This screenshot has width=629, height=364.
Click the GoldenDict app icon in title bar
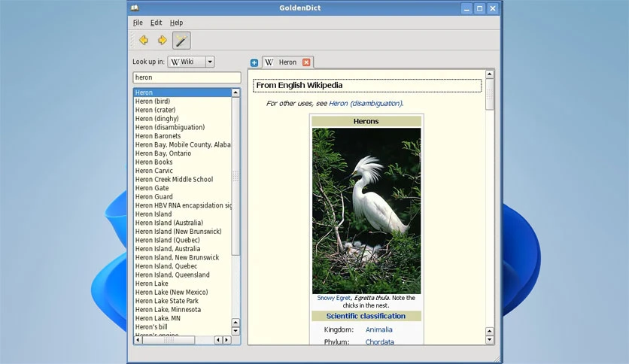[135, 8]
